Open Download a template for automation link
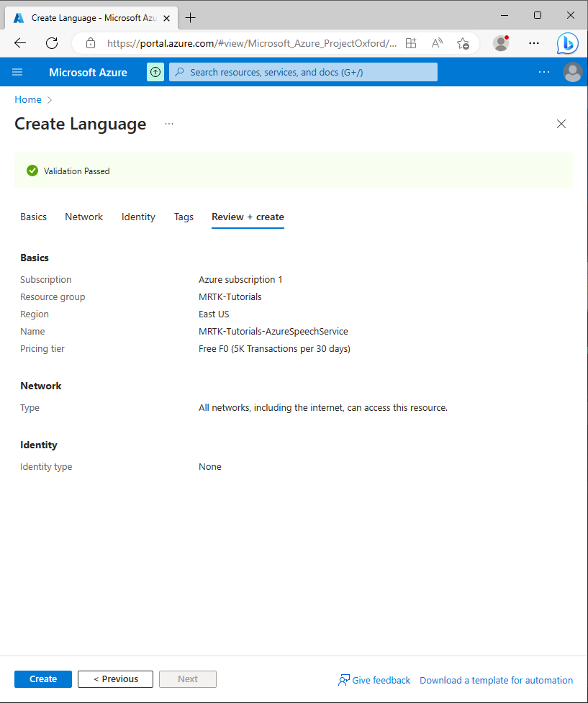Viewport: 588px width, 703px height. coord(496,680)
